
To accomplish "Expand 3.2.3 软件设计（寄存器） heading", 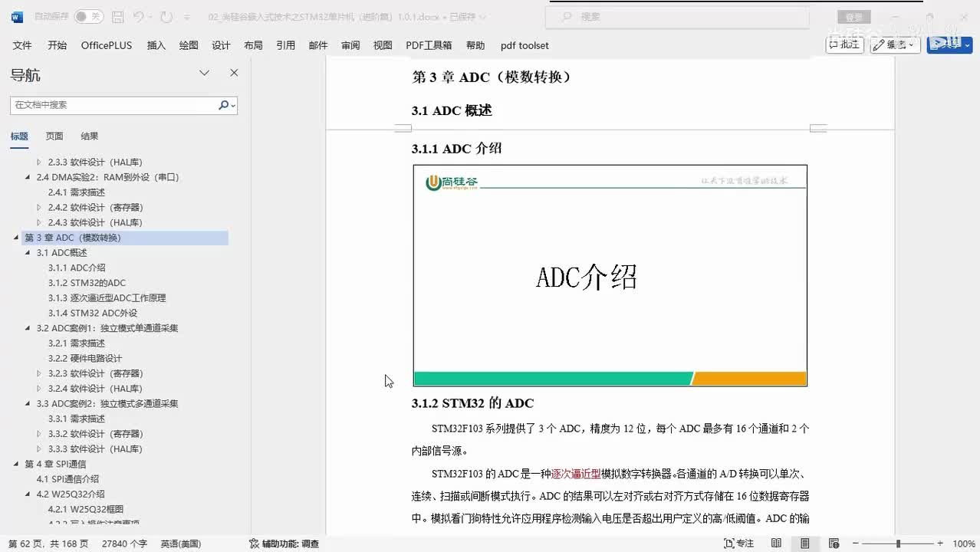I will 40,373.
